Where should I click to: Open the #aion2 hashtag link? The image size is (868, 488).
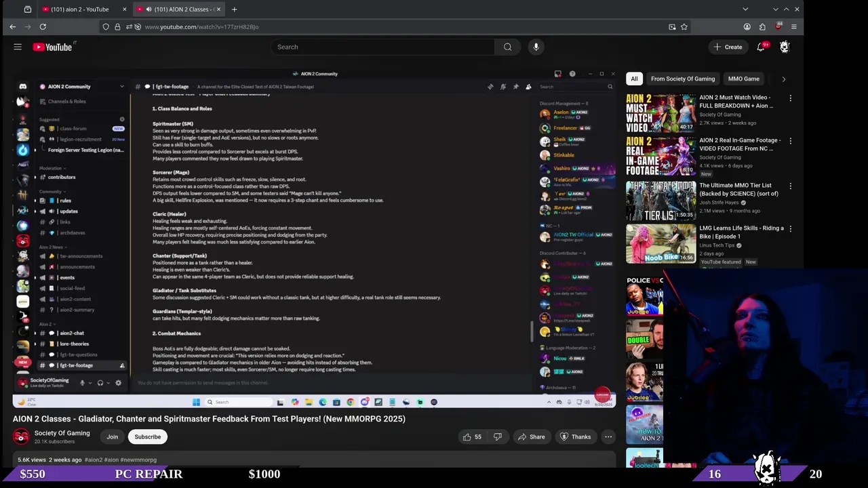pos(93,460)
